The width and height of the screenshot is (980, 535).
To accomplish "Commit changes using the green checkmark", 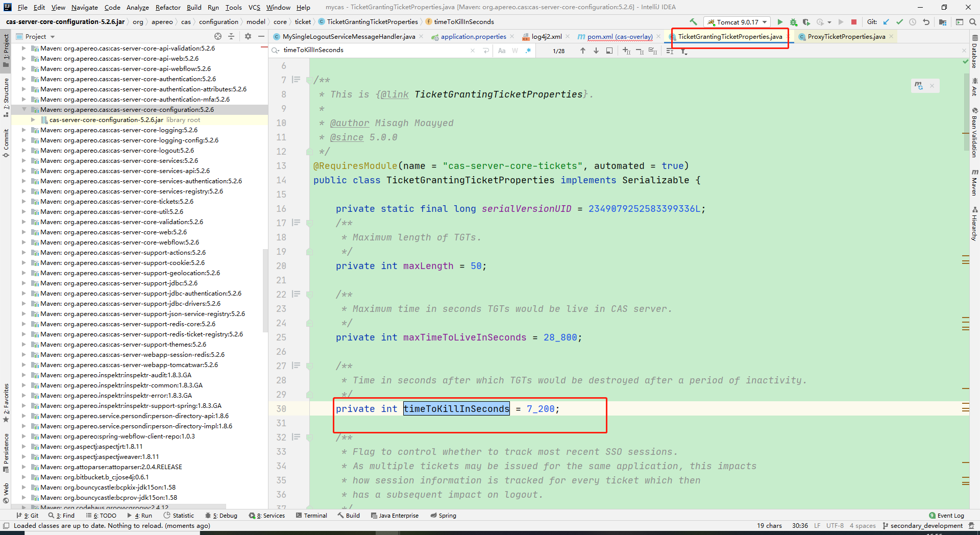I will [899, 22].
